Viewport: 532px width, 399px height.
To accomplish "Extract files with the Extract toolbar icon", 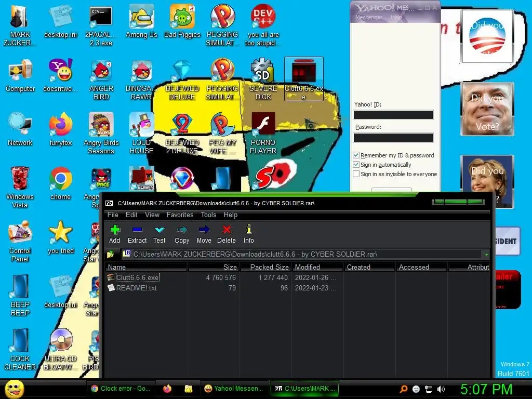I will [x=137, y=234].
